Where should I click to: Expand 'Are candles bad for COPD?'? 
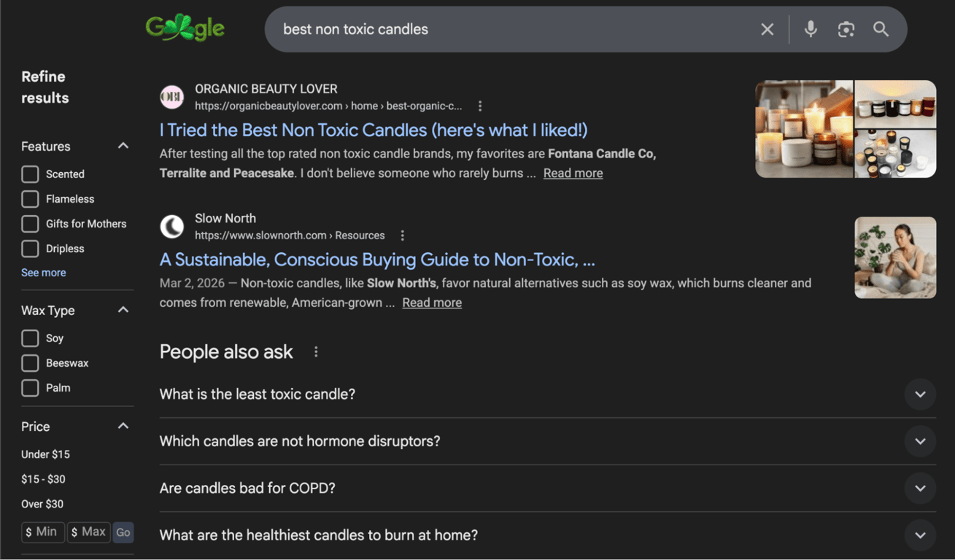coord(920,488)
